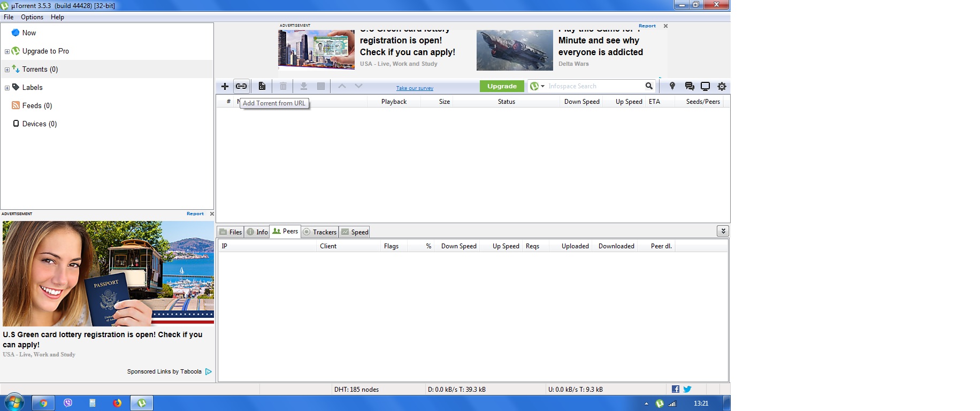Click the lightbulb bundles icon in toolbar
980x411 pixels.
point(672,86)
